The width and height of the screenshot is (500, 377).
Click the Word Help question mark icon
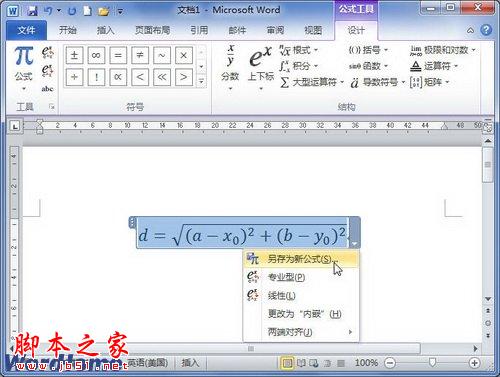pyautogui.click(x=486, y=30)
